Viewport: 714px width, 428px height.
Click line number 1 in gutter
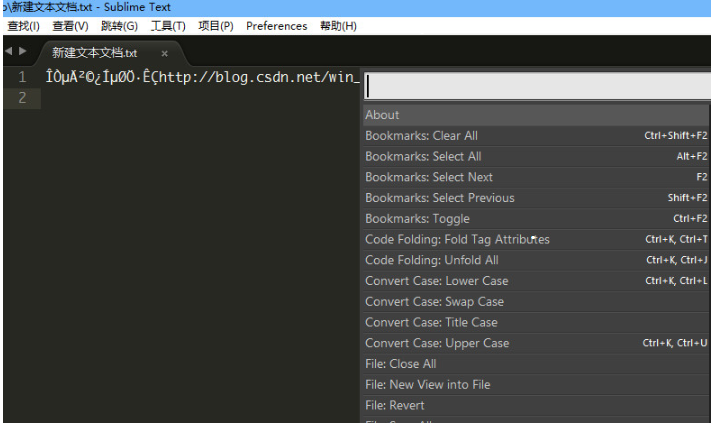22,77
